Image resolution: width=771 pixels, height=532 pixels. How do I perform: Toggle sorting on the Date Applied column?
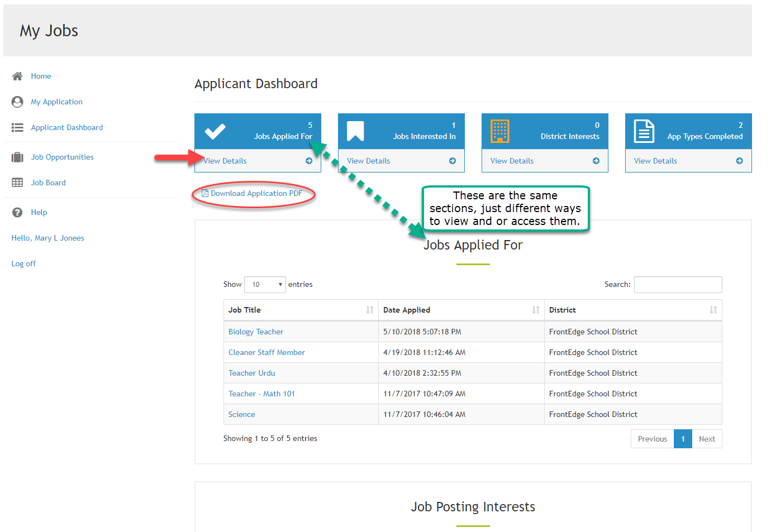pyautogui.click(x=536, y=310)
